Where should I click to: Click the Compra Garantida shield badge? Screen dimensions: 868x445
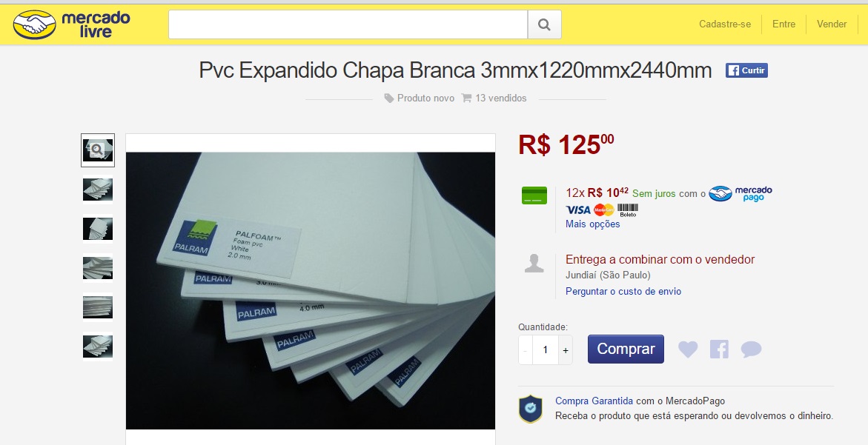pos(530,409)
